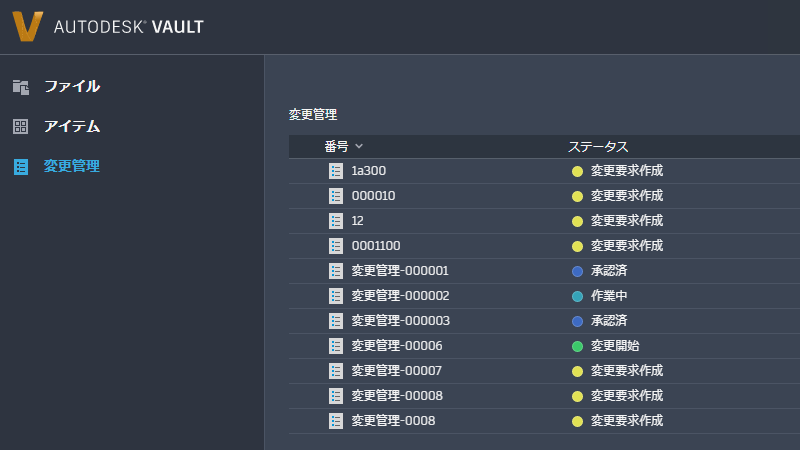The image size is (800, 450).
Task: Click the teal 作業中 status dot
Action: coord(577,296)
